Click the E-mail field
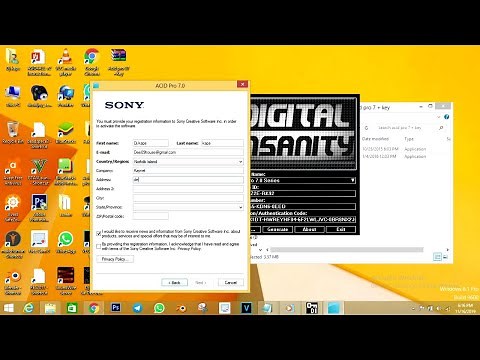The height and width of the screenshot is (360, 480). pyautogui.click(x=188, y=152)
